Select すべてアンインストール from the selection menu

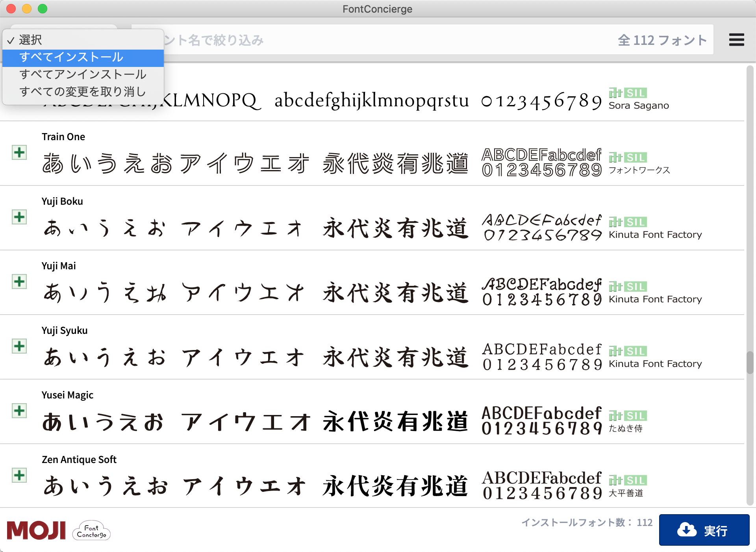(83, 75)
